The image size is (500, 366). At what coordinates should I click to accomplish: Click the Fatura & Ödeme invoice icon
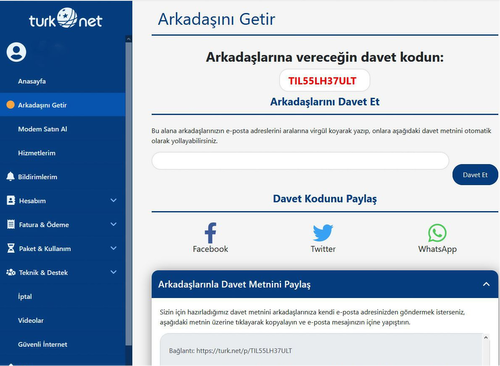click(x=11, y=224)
